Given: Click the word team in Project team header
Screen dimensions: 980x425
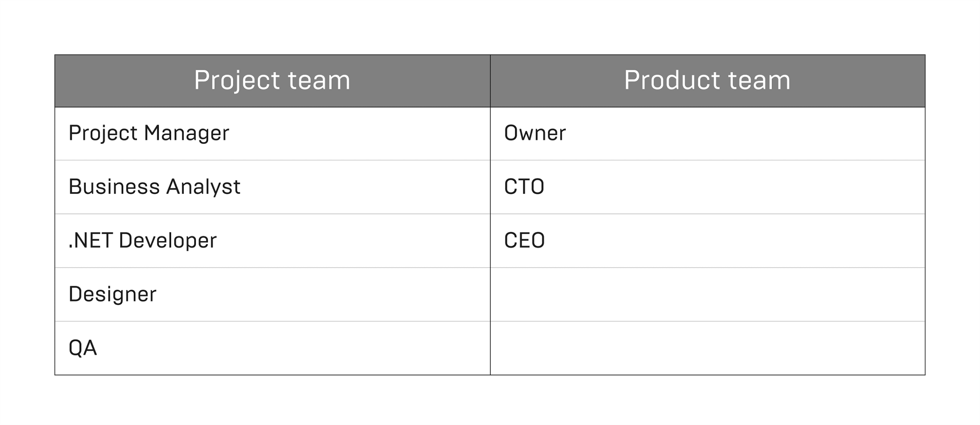Looking at the screenshot, I should coord(319,80).
